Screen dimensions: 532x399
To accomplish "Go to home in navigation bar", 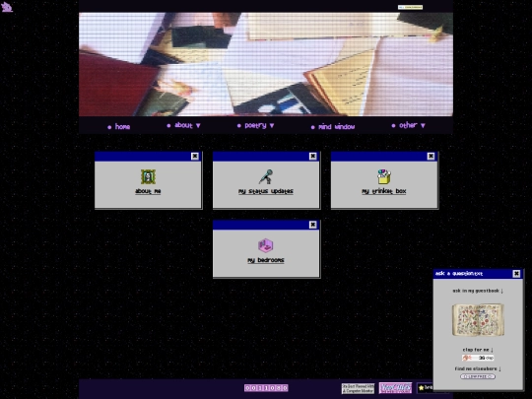I will coord(119,126).
